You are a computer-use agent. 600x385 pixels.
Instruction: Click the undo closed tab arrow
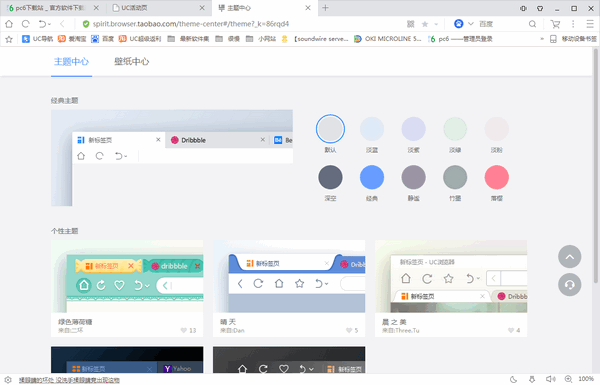pyautogui.click(x=42, y=24)
